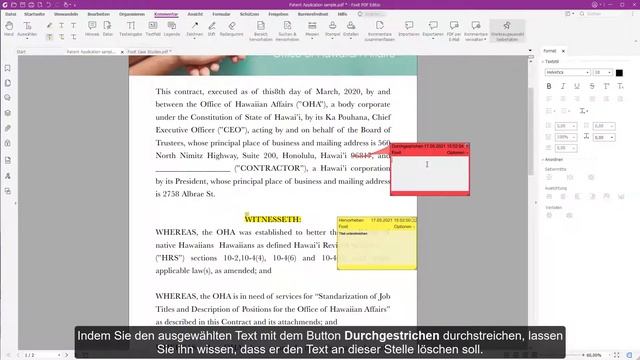The image size is (640, 360).
Task: Switch to Schützen ribbon tab
Action: tap(249, 14)
